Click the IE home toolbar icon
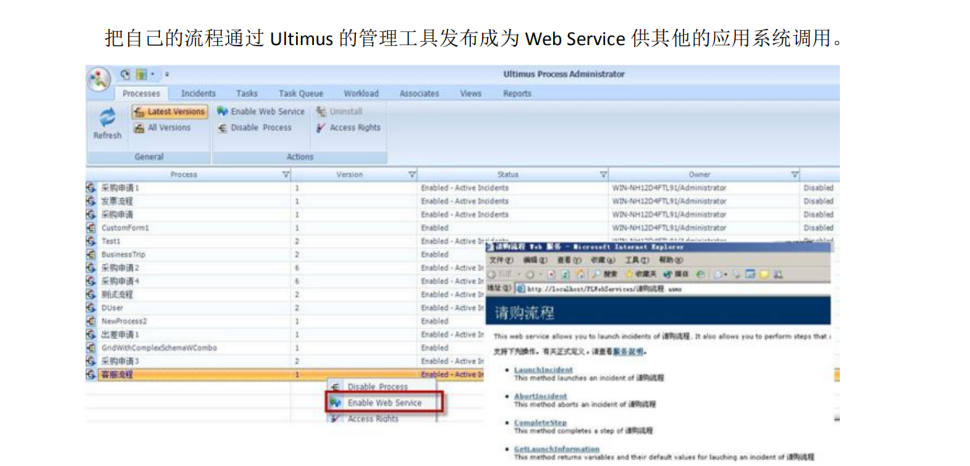This screenshot has height=466, width=970. (580, 274)
